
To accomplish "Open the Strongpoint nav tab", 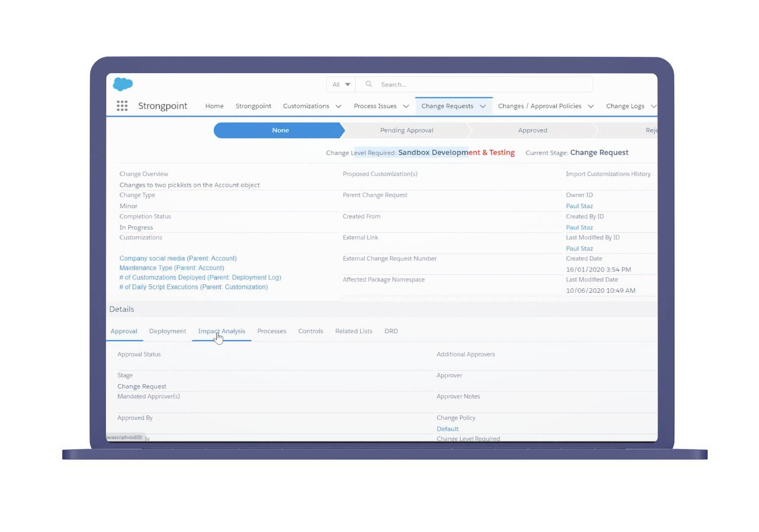I will coord(253,106).
